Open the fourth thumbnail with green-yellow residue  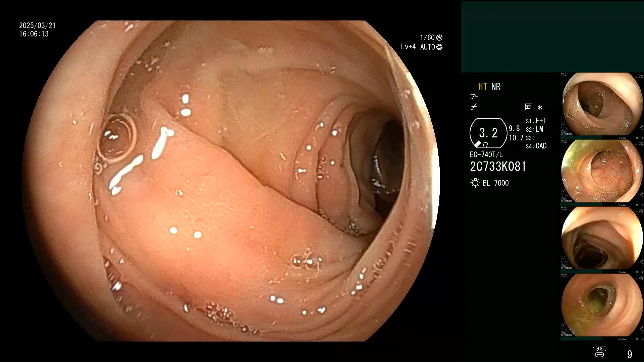602,305
